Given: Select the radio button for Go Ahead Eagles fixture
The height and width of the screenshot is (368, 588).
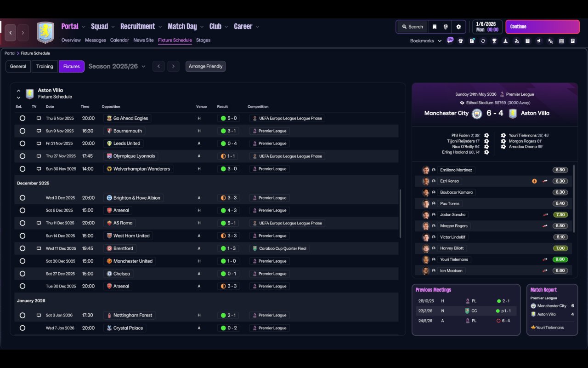Looking at the screenshot, I should 23,118.
